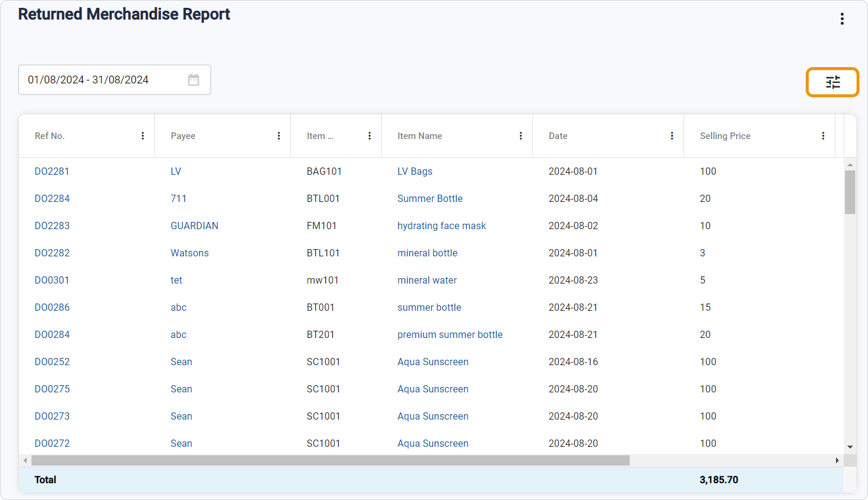Select item code BAG101 cell
Image resolution: width=868 pixels, height=500 pixels.
point(324,171)
